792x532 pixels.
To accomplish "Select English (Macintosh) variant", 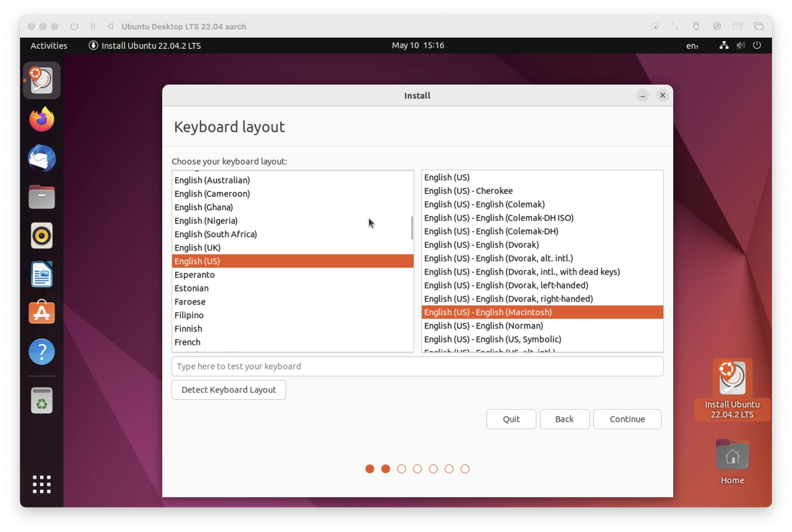I will (x=542, y=312).
